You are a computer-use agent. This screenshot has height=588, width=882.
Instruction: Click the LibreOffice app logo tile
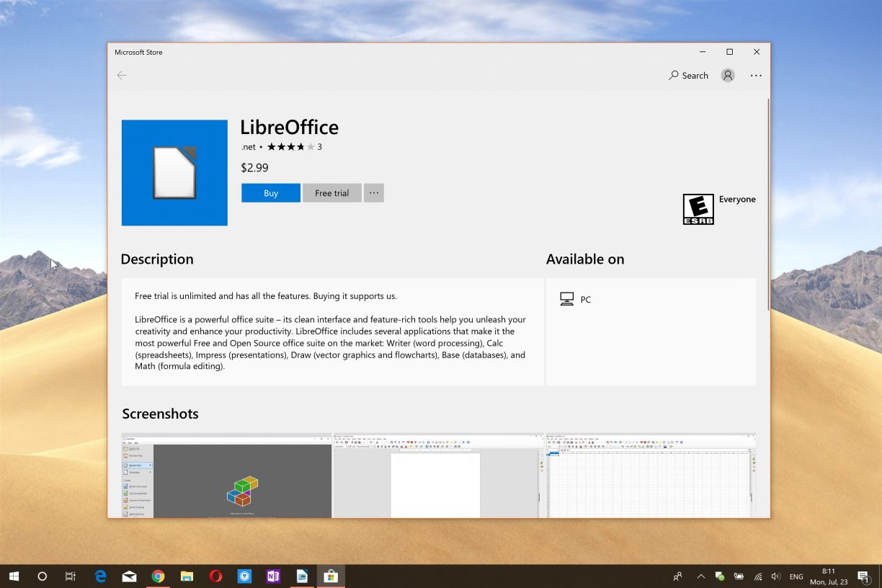174,173
